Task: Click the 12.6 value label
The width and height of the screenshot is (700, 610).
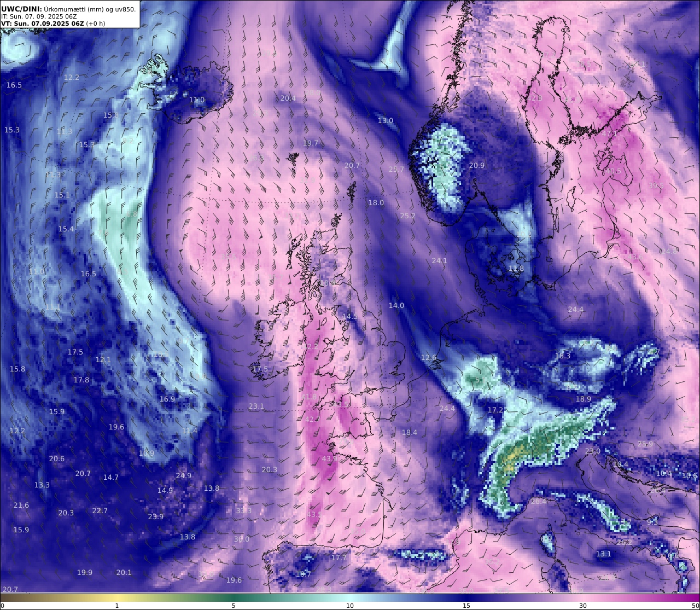Action: [429, 358]
